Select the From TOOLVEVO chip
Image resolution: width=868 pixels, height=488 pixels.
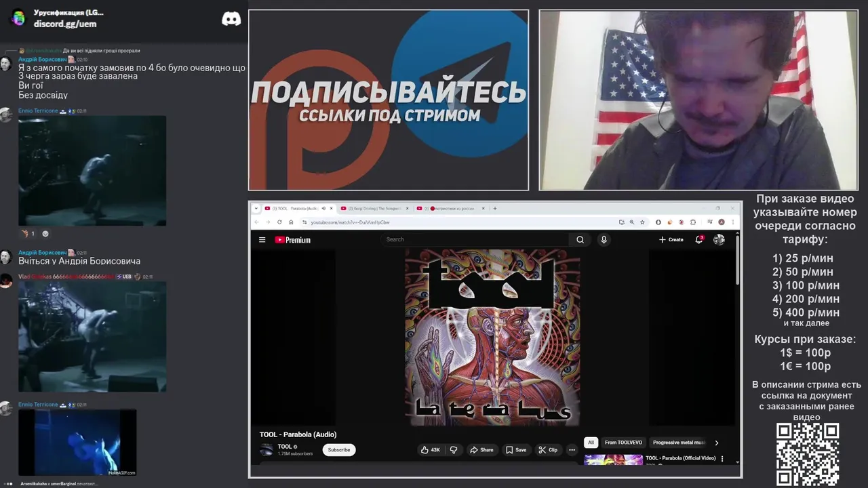pyautogui.click(x=623, y=443)
